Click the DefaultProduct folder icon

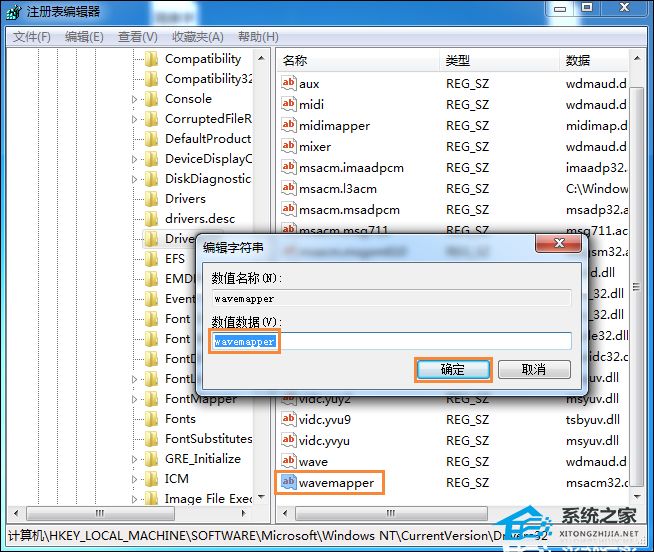click(x=151, y=139)
